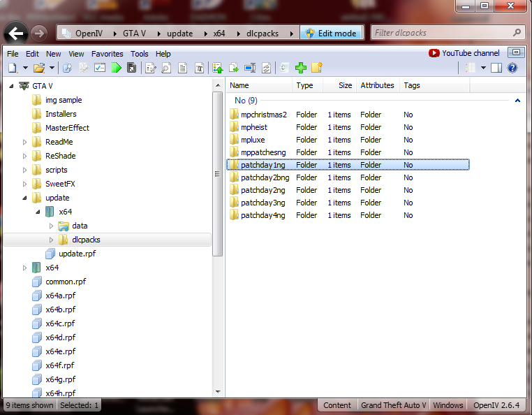The image size is (532, 415).
Task: Expand the SweetFX tree folder
Action: click(x=24, y=184)
